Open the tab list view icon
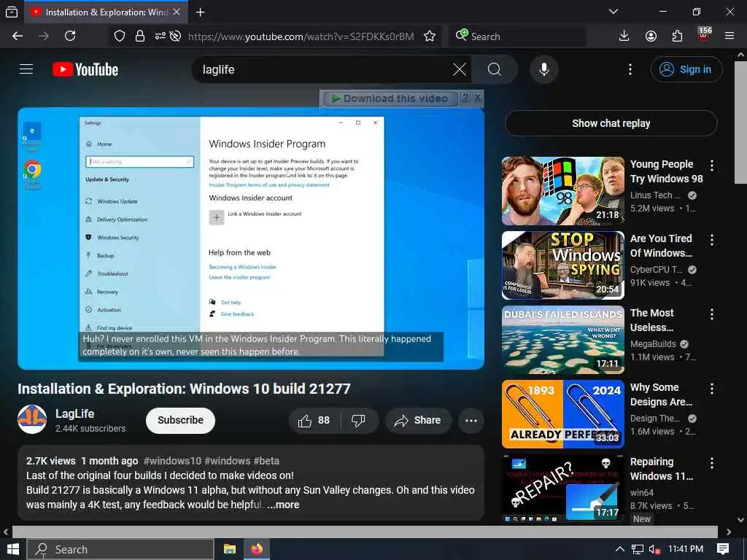 click(x=12, y=12)
